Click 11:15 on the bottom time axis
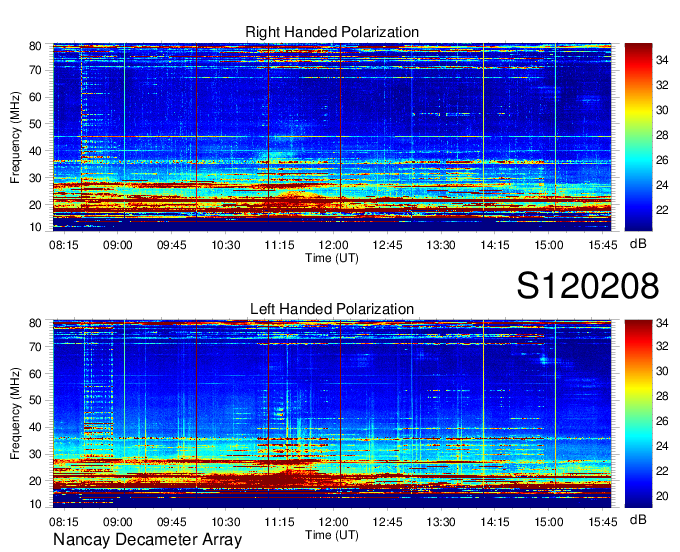The width and height of the screenshot is (680, 552). 279,522
